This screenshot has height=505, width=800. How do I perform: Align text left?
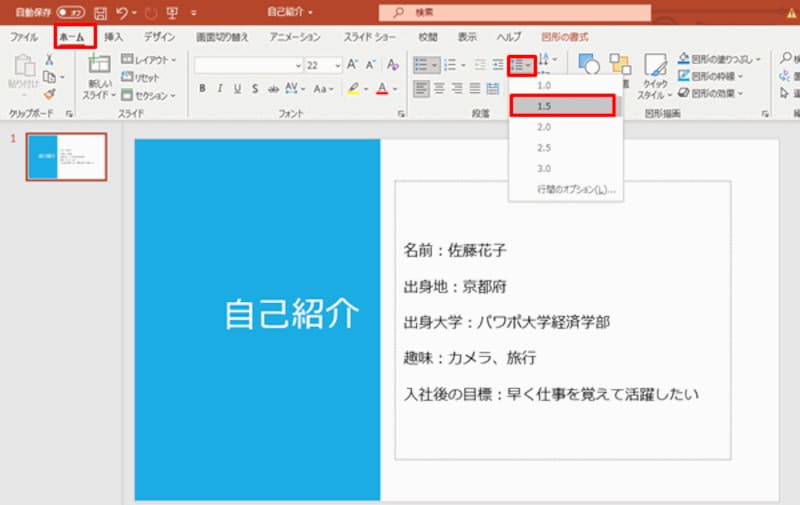coord(421,89)
